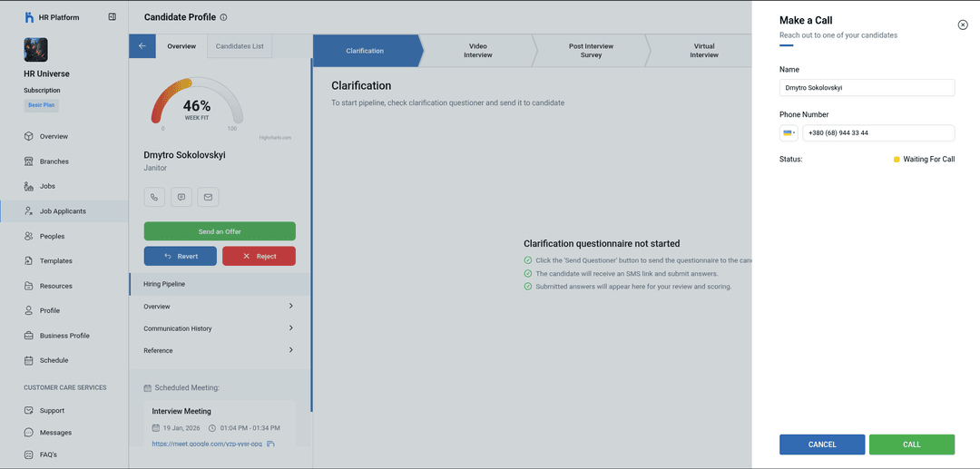Select the Hiring Pipeline section
Screen dimensions: 980x469
pyautogui.click(x=220, y=284)
